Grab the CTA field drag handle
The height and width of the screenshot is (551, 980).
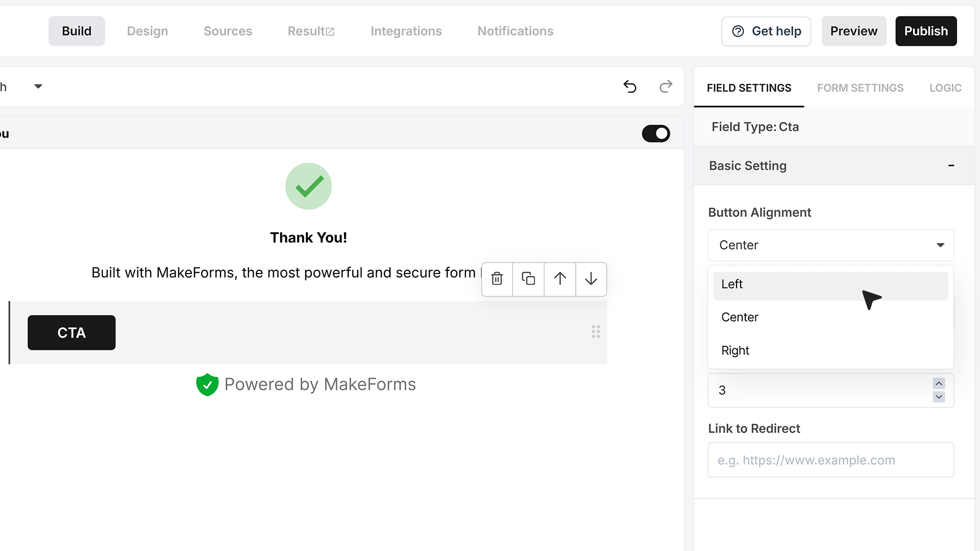[x=596, y=332]
